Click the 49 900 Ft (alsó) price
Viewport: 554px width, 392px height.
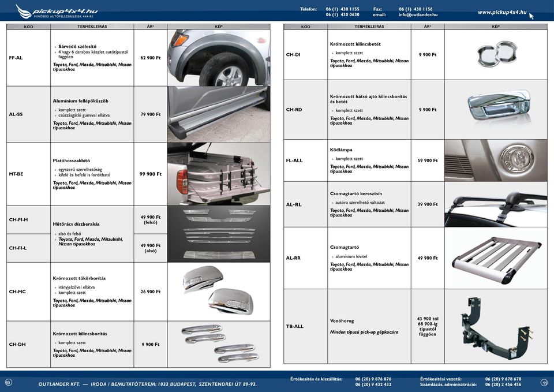pyautogui.click(x=151, y=248)
